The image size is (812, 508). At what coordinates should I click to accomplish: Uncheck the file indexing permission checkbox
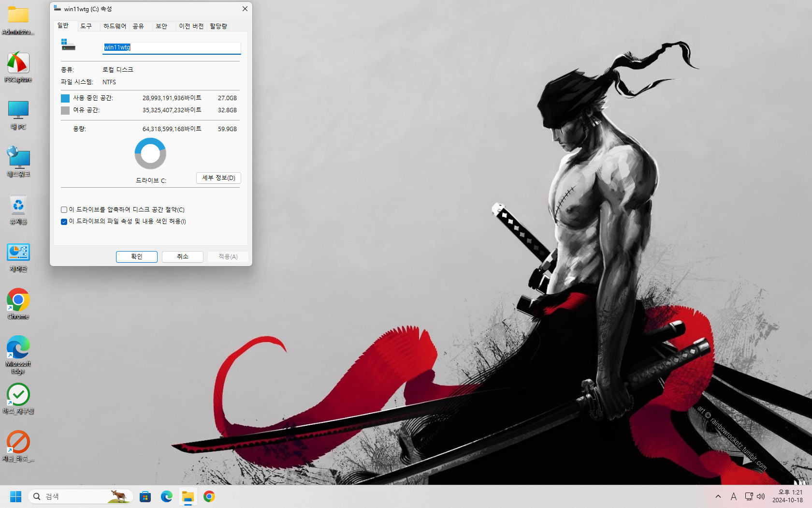tap(64, 222)
